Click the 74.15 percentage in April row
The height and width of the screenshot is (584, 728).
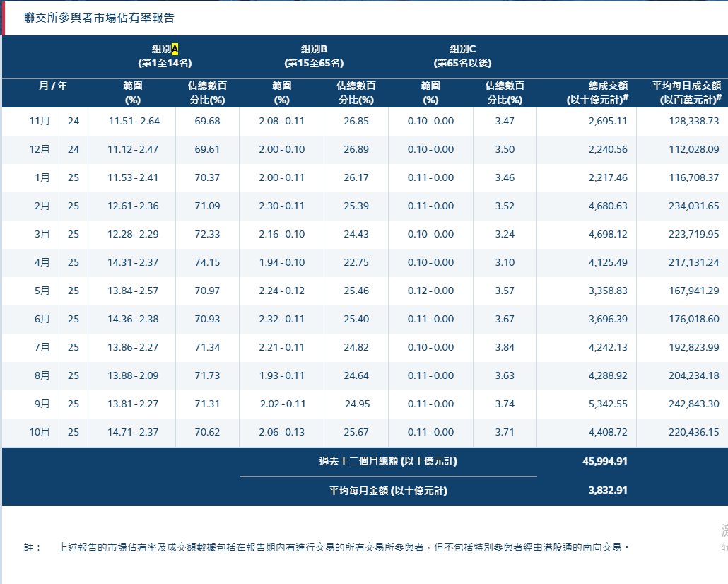coord(207,262)
